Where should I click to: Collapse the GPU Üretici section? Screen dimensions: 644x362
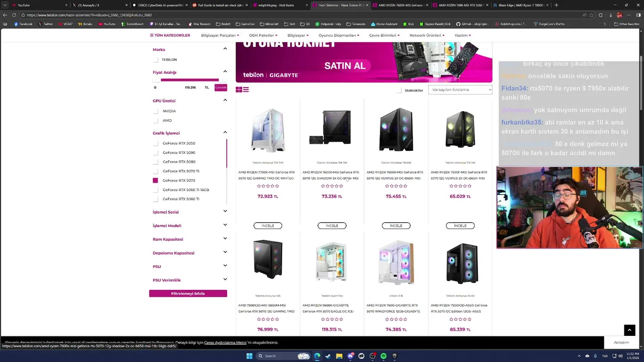(x=225, y=100)
